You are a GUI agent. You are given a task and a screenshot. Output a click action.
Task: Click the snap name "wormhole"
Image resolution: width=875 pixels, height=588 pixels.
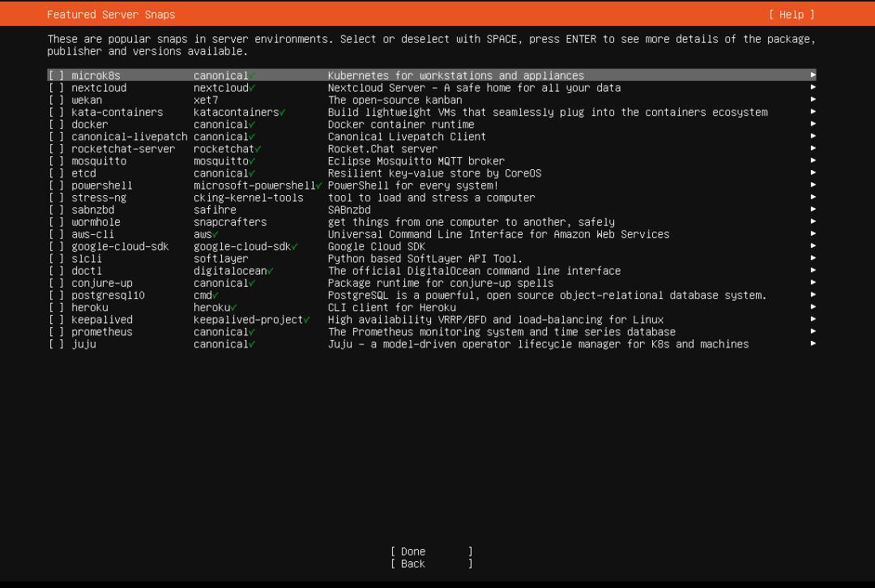tap(96, 222)
